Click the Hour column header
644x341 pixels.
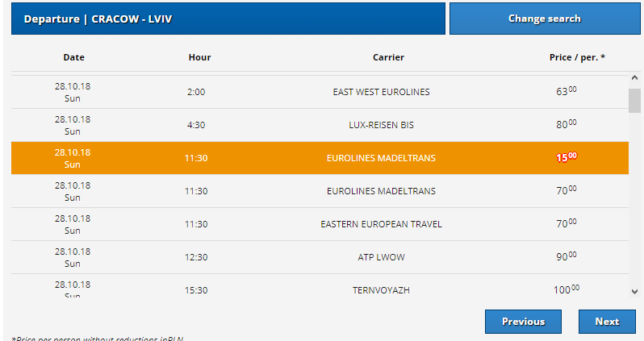tap(199, 57)
